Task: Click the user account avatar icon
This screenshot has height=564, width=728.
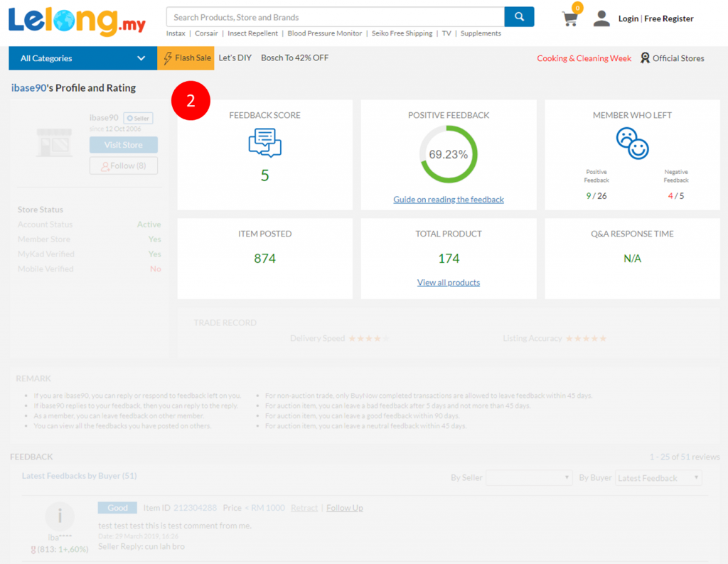Action: pyautogui.click(x=601, y=18)
